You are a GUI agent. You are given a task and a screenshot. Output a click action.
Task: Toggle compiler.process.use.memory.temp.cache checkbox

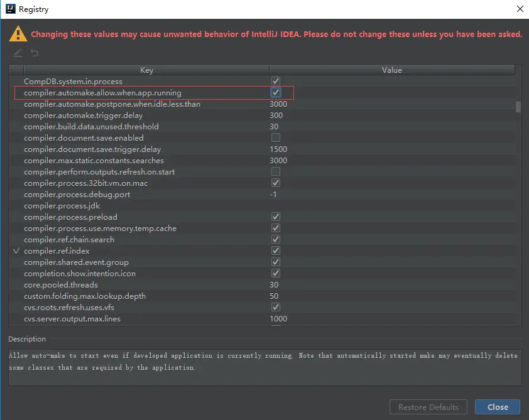pos(276,228)
